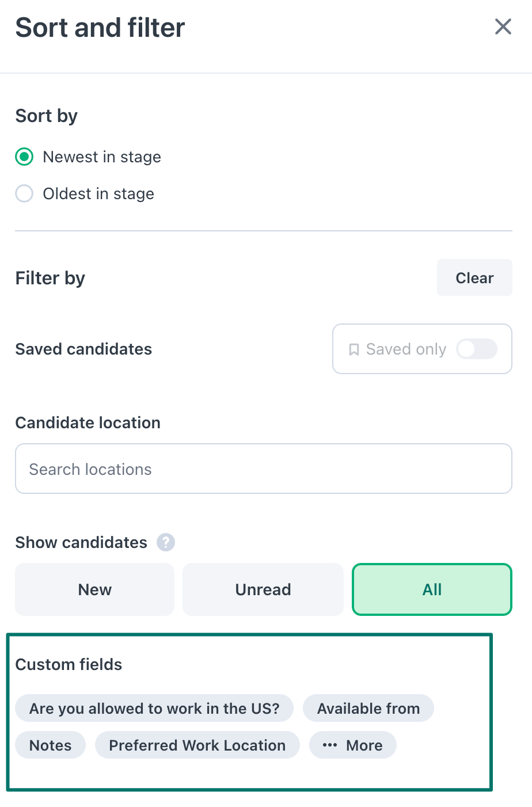Click the 'Saved only' label text
Viewport: 532px width, 807px height.
point(406,349)
